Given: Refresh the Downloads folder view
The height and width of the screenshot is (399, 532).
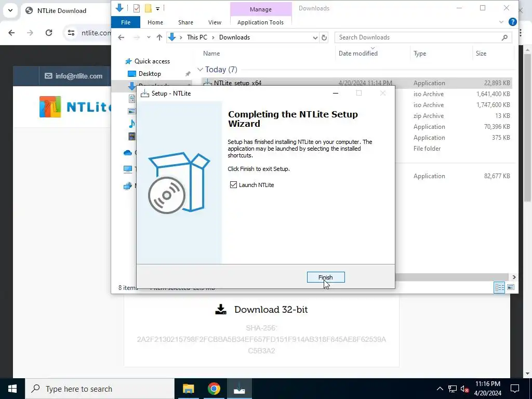Looking at the screenshot, I should click(x=324, y=37).
